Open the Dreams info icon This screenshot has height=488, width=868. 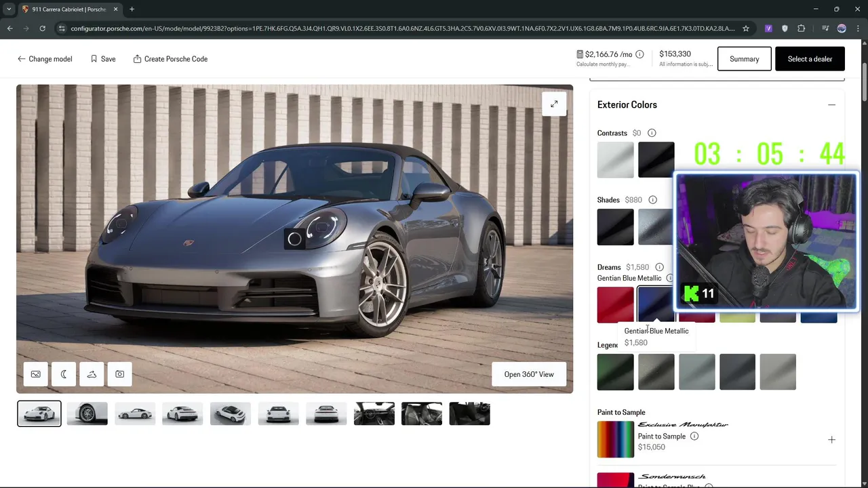[x=659, y=267]
